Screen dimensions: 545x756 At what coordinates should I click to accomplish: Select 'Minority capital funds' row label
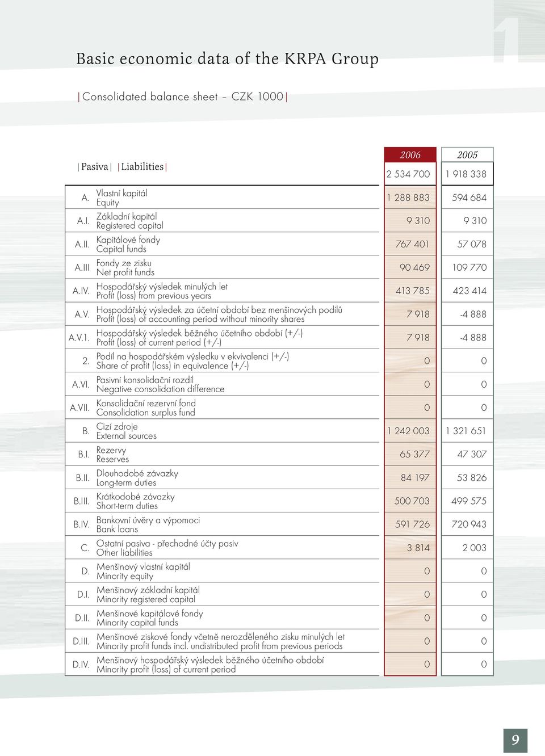pos(137,622)
